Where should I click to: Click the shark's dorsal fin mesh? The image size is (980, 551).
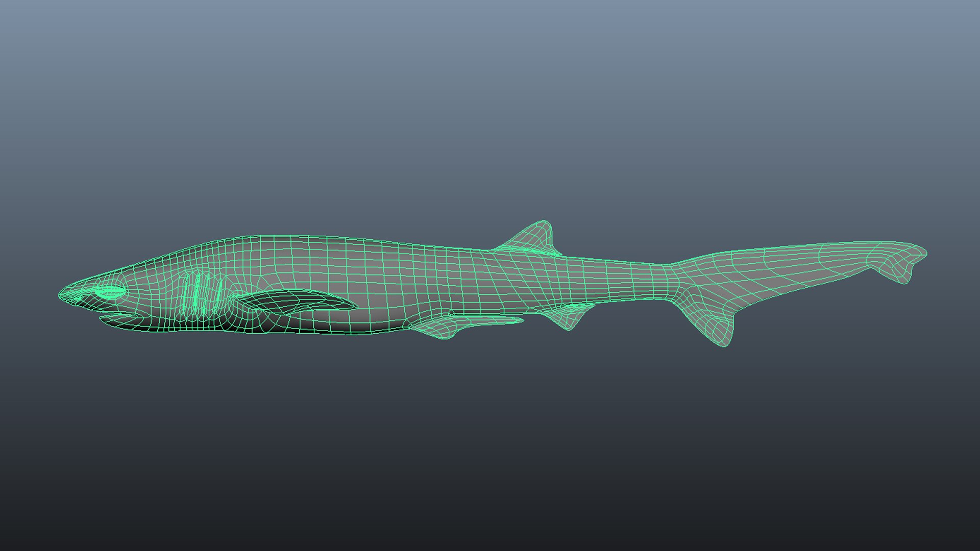pyautogui.click(x=531, y=239)
